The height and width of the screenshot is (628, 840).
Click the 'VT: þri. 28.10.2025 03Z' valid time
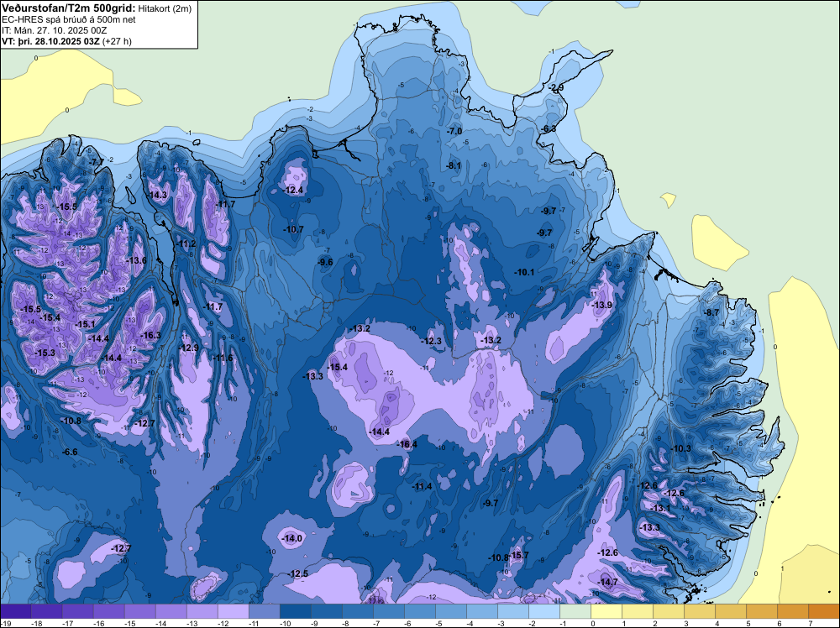(x=50, y=41)
